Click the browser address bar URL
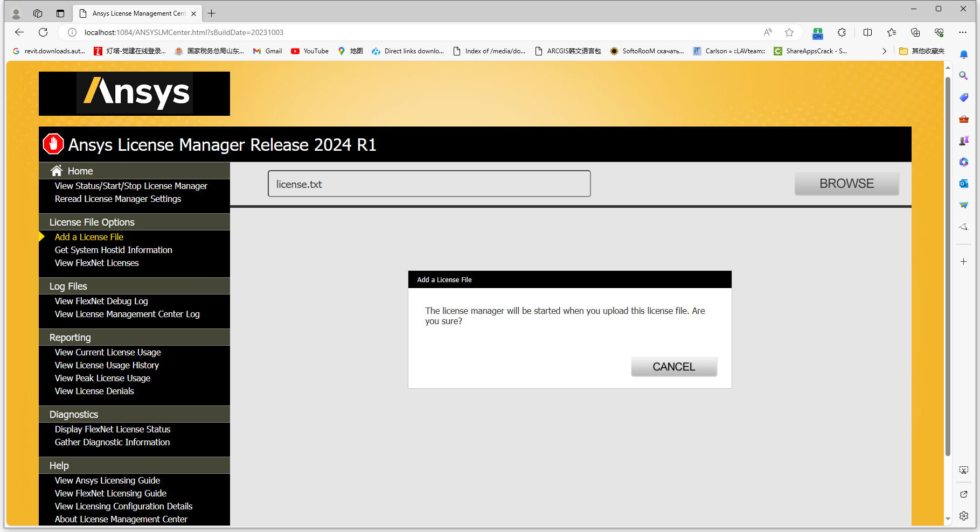This screenshot has height=532, width=980. [184, 32]
